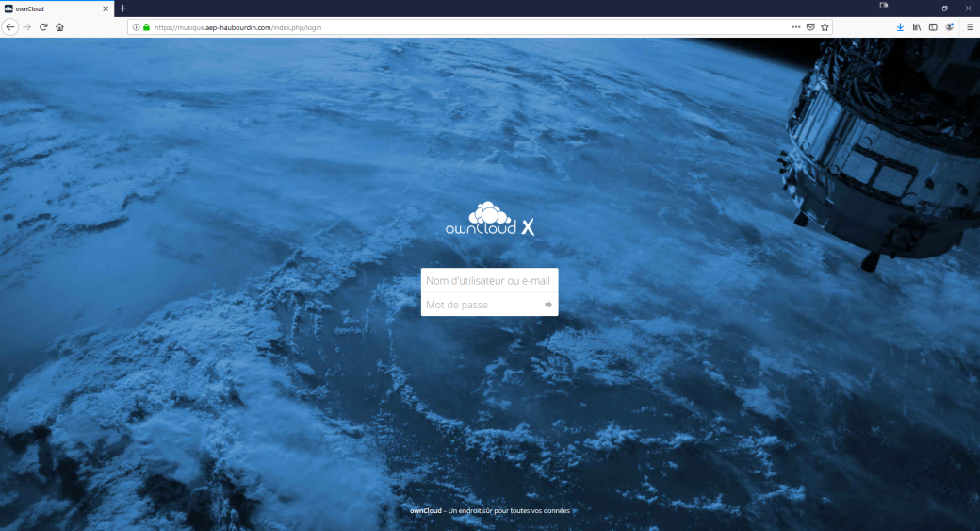Click the green padlock security icon
This screenshot has width=980, height=531.
[146, 27]
